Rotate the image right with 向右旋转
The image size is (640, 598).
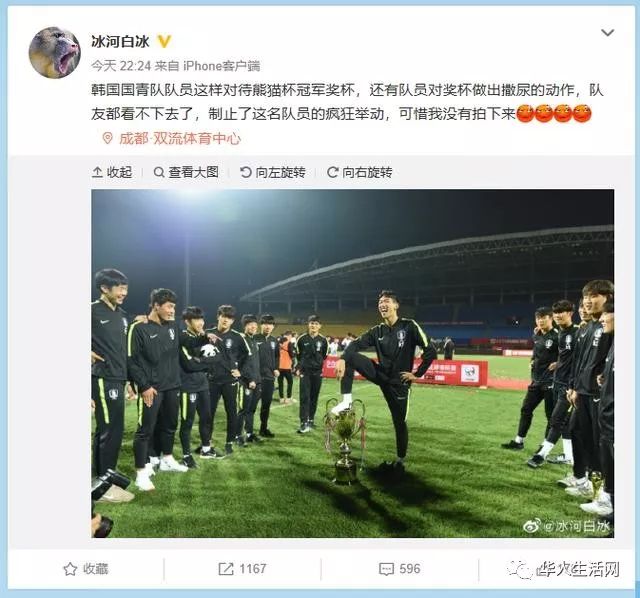(x=360, y=172)
